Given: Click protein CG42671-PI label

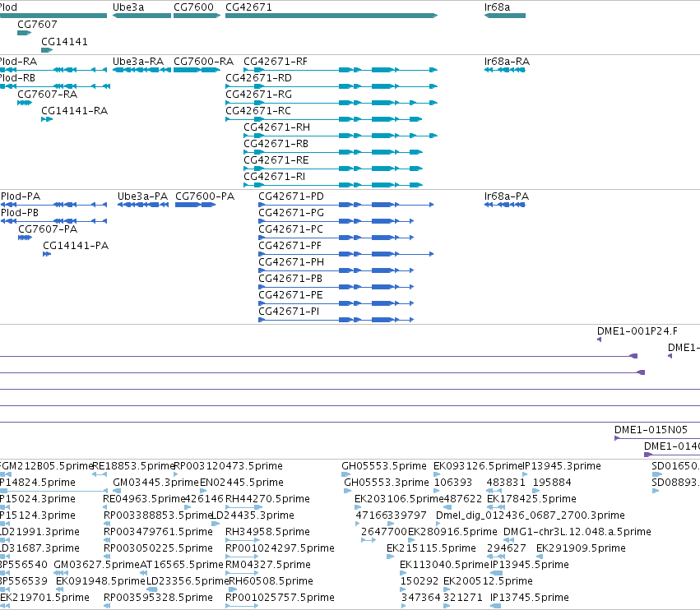Looking at the screenshot, I should tap(289, 312).
